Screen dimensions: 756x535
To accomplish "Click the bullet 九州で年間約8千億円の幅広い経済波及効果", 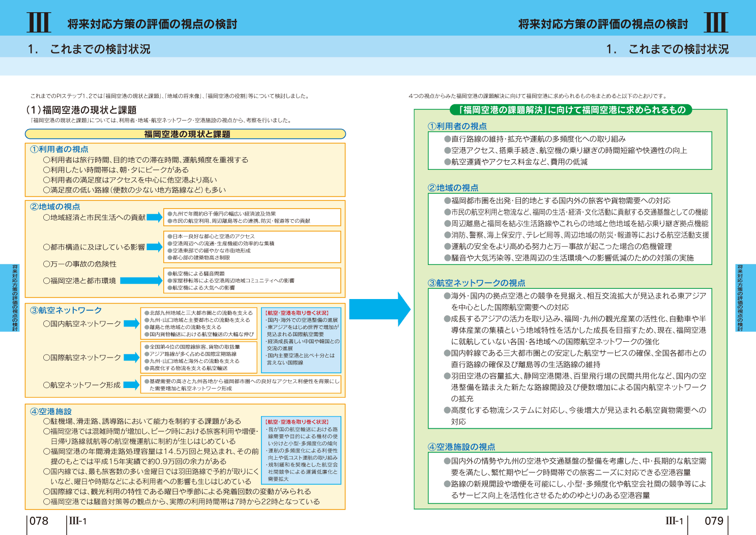I will click(222, 214).
